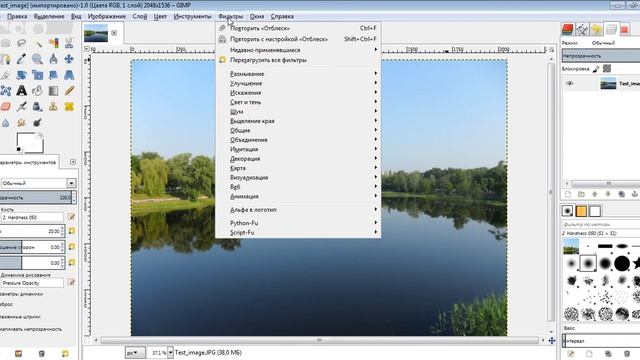The height and width of the screenshot is (360, 640).
Task: Select the Rotate tool
Action: point(21,75)
